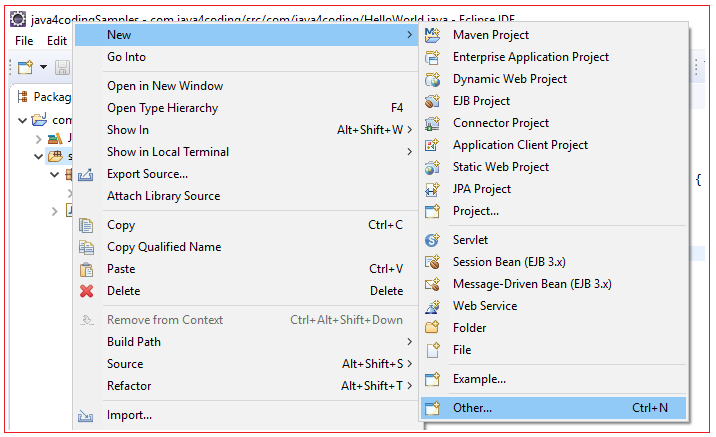Click the Connector Project icon

click(x=432, y=123)
